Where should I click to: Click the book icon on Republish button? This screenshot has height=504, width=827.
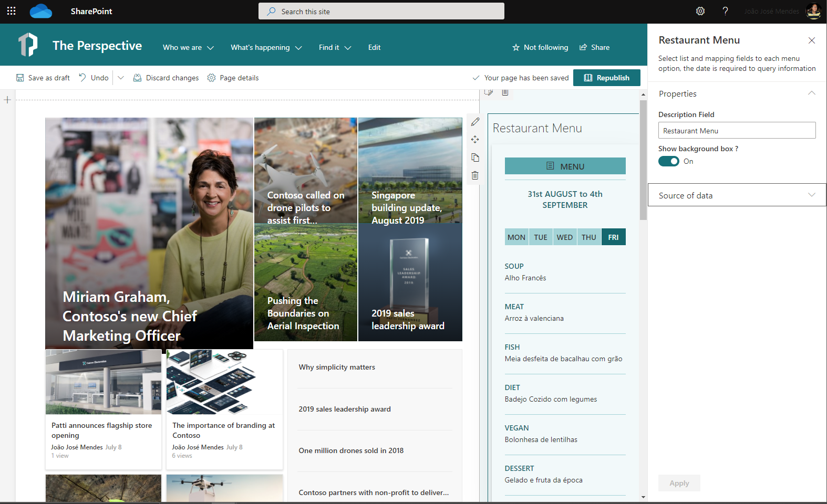pyautogui.click(x=588, y=78)
